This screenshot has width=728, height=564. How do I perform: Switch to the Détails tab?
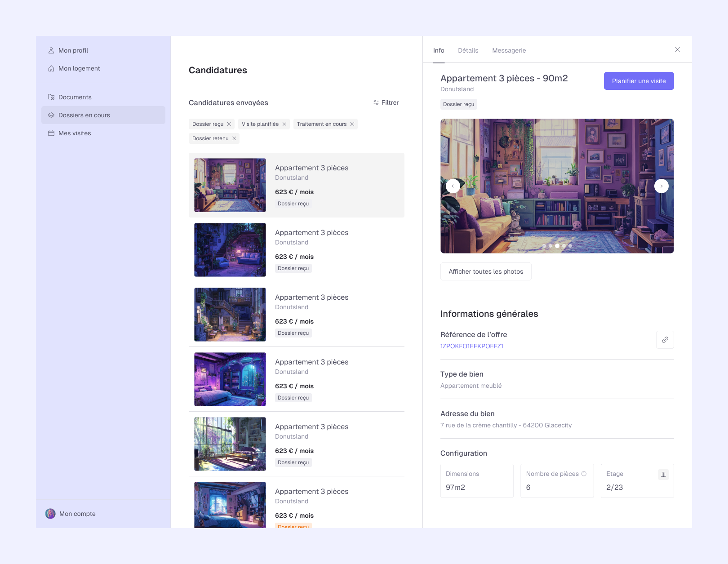(468, 50)
